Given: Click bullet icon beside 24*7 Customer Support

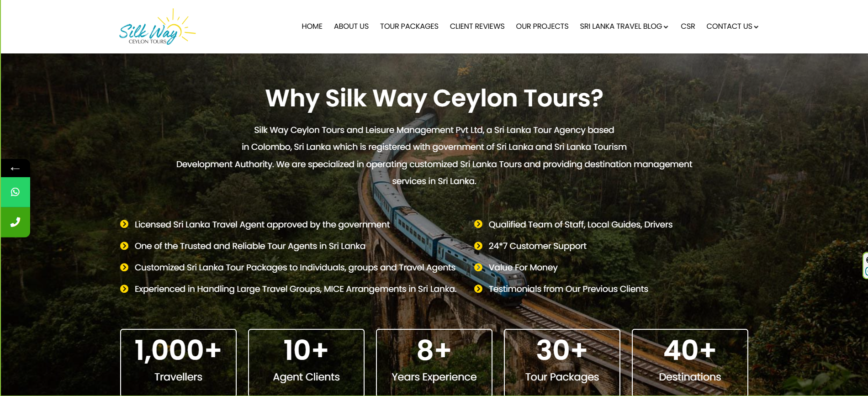Looking at the screenshot, I should [478, 246].
